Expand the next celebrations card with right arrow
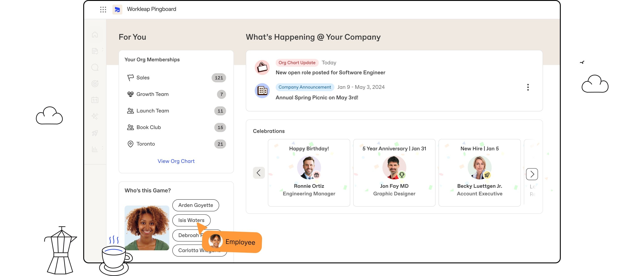This screenshot has height=276, width=644. click(532, 173)
